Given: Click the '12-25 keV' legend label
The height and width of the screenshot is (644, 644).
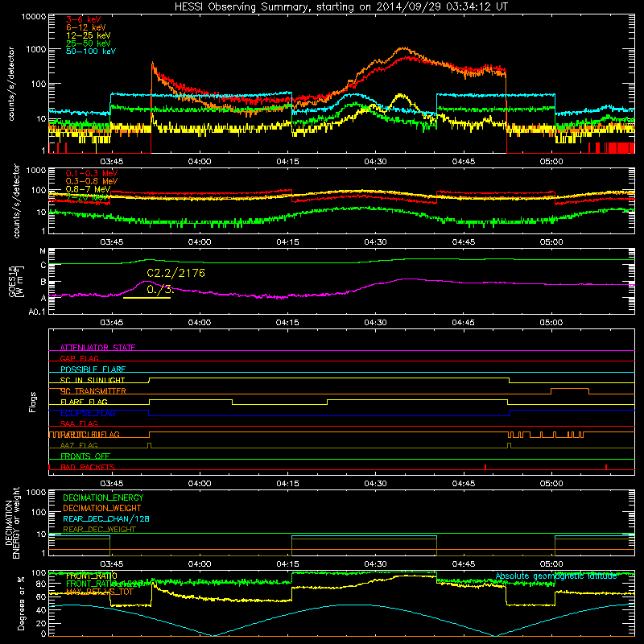Looking at the screenshot, I should 89,35.
